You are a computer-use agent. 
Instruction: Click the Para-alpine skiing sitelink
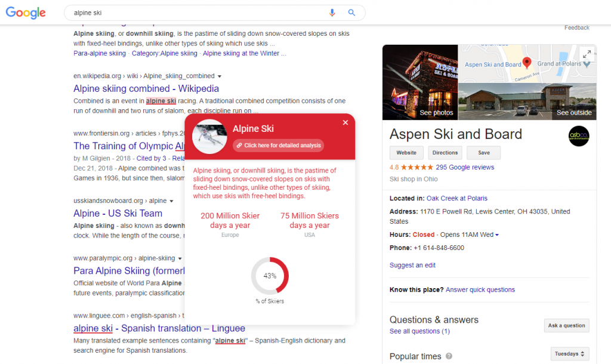point(100,53)
